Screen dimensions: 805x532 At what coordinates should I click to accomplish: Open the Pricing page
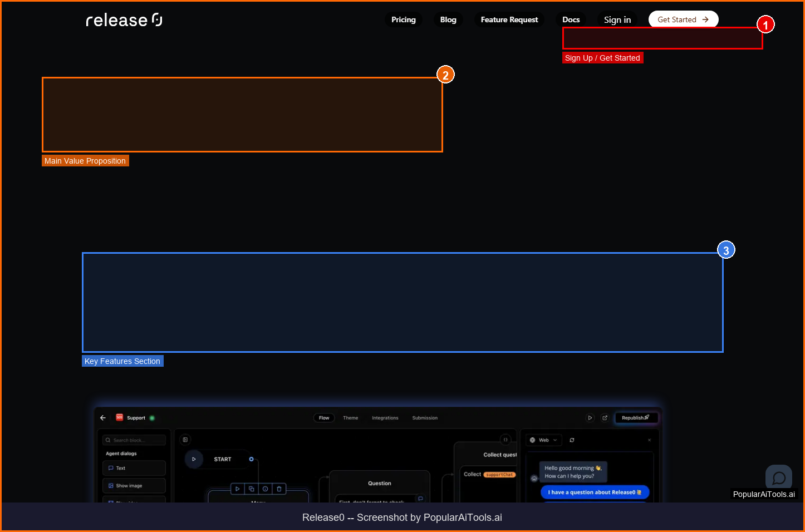[403, 20]
